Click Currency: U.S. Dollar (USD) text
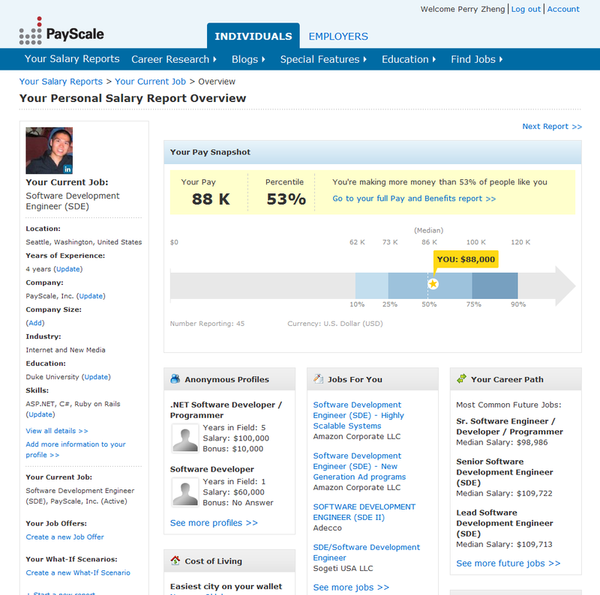The height and width of the screenshot is (595, 600). (x=335, y=323)
